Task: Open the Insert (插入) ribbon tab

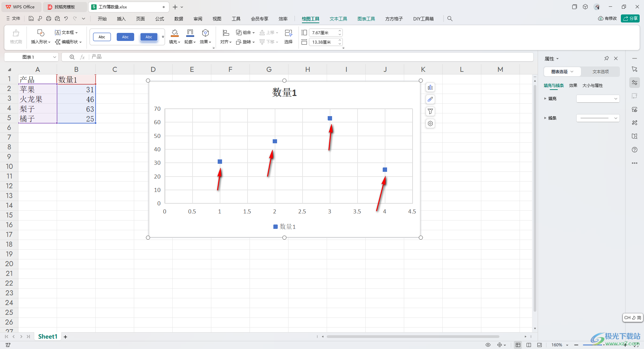Action: [x=121, y=19]
